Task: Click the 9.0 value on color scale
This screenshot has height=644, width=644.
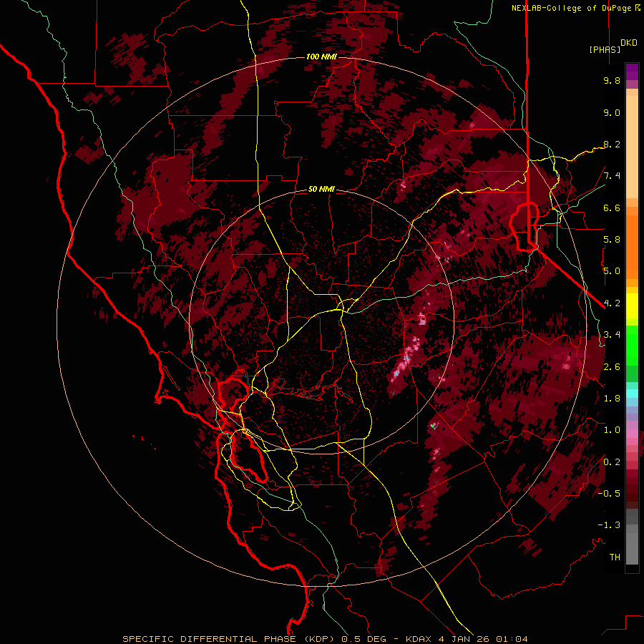Action: 612,112
